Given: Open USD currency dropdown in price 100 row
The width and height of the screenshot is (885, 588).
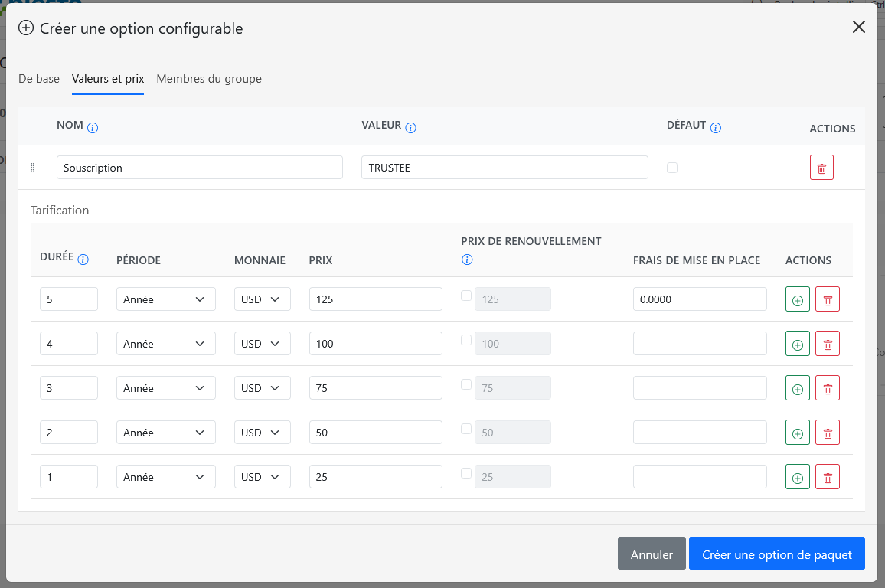Looking at the screenshot, I should pyautogui.click(x=263, y=344).
